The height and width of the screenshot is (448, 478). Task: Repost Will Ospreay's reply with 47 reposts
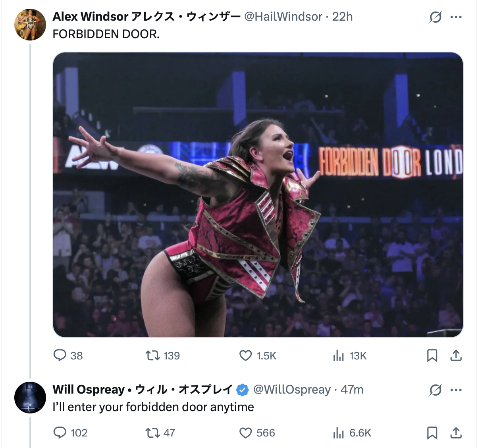point(152,433)
